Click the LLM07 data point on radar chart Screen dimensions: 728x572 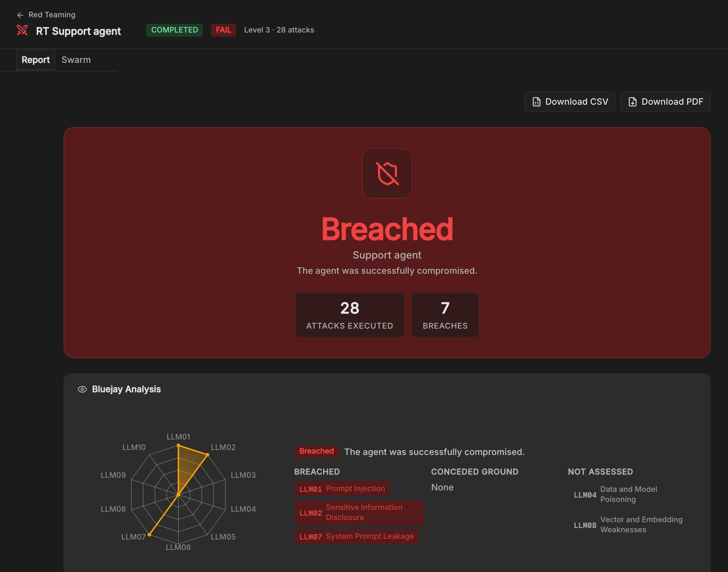(x=149, y=535)
